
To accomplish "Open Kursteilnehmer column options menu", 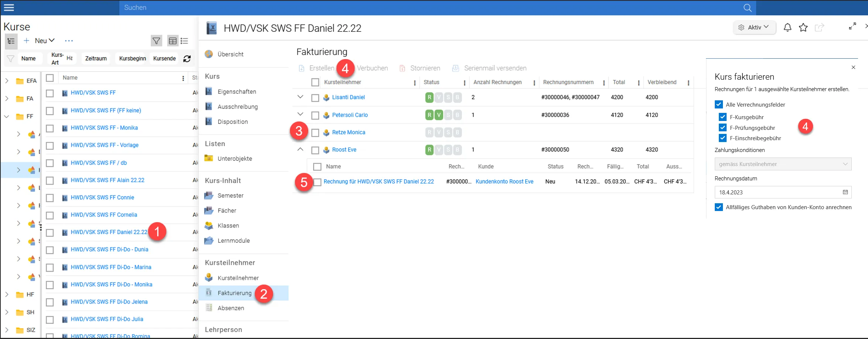I will point(415,83).
